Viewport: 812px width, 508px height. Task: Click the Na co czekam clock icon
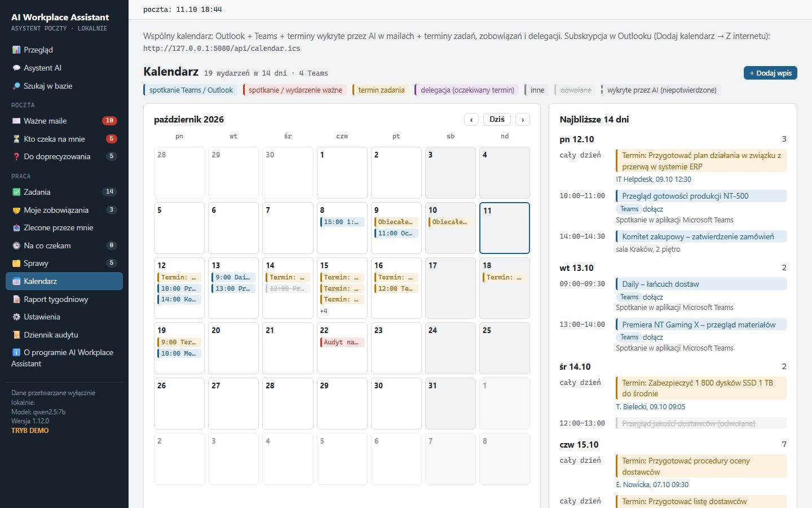[x=16, y=246]
